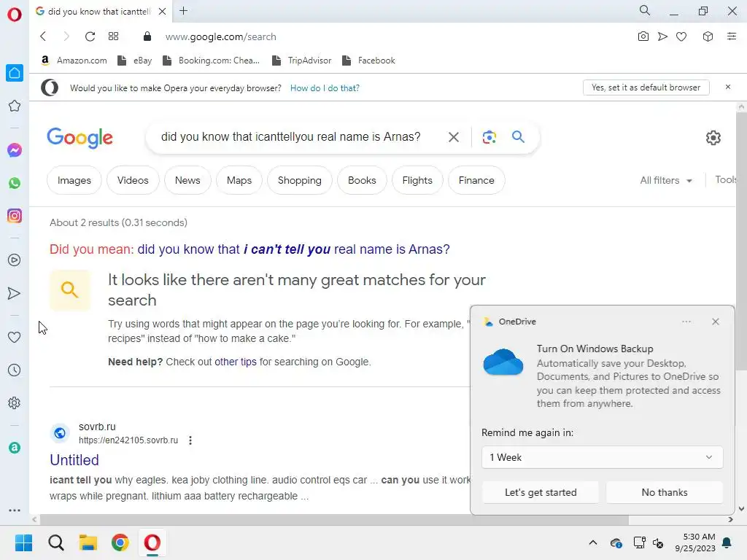Open Bookmarks star in Opera sidebar

[15, 106]
